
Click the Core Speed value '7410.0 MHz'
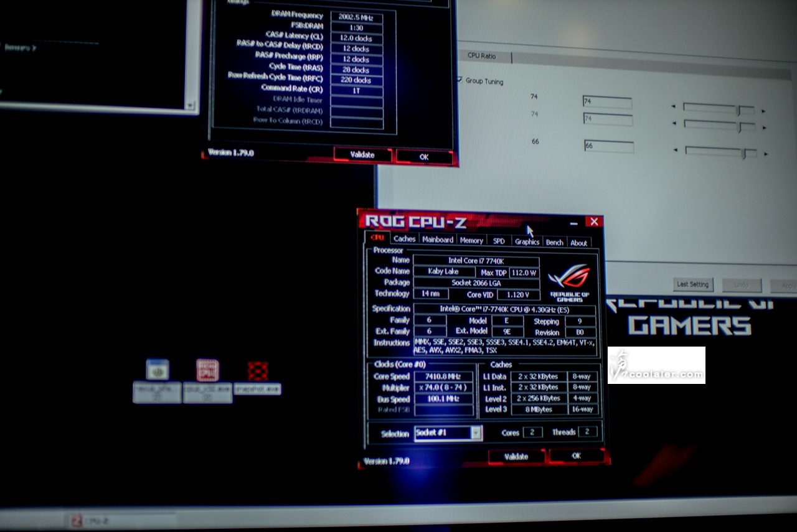[x=444, y=377]
